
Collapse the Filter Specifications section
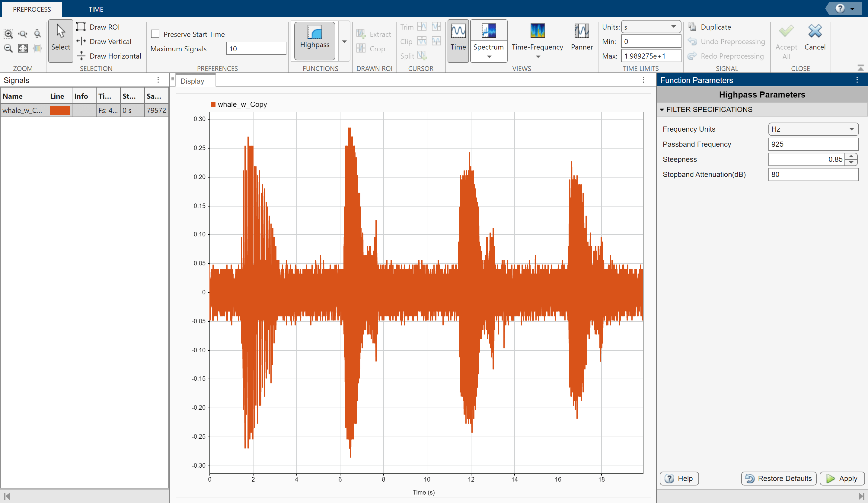(662, 110)
